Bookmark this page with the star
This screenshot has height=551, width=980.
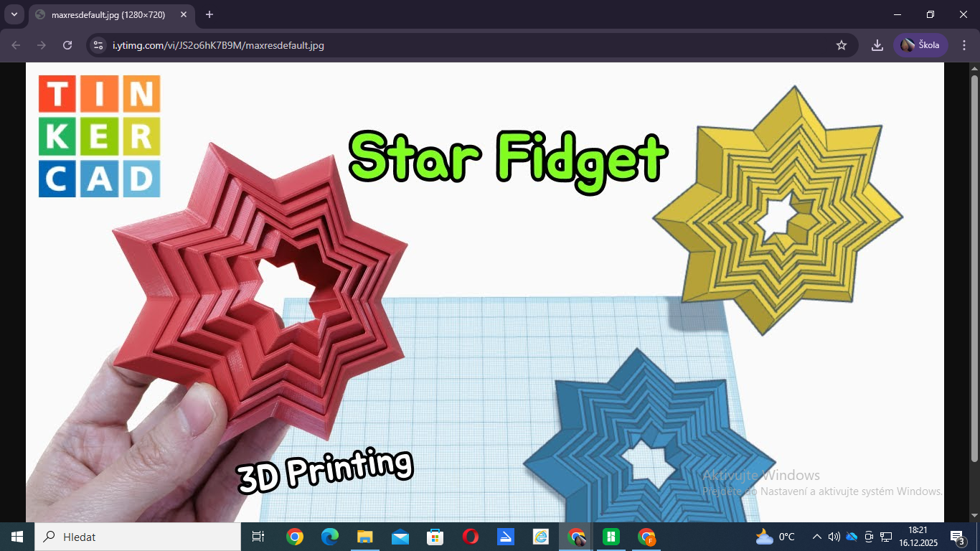tap(842, 45)
